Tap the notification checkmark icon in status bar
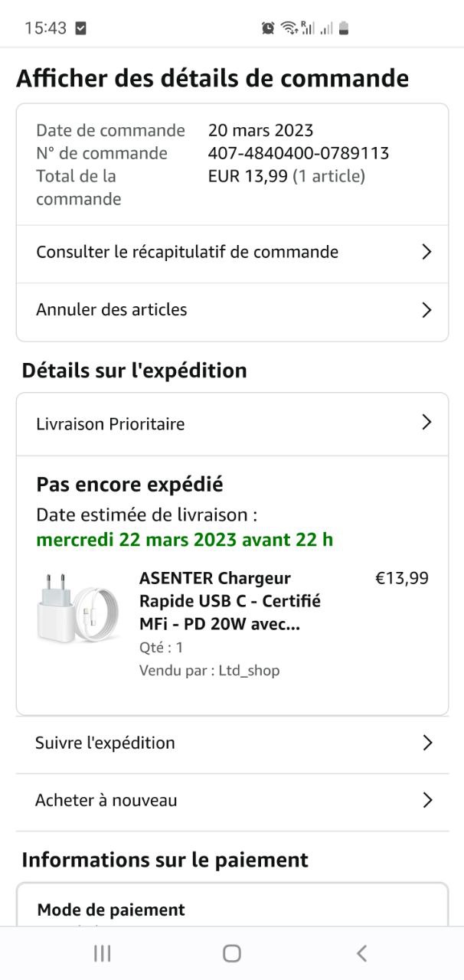Viewport: 464px width, 980px height. 81,28
